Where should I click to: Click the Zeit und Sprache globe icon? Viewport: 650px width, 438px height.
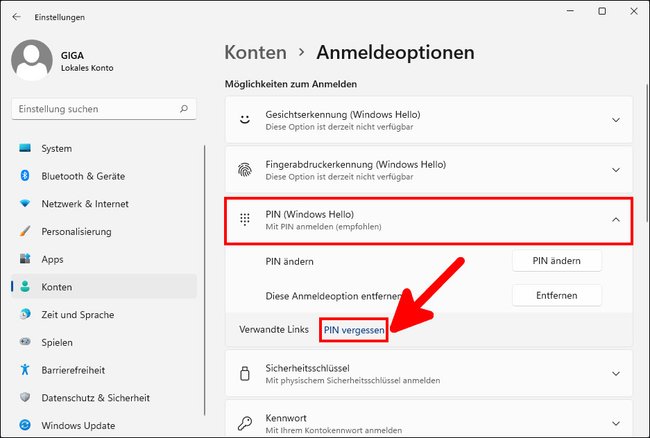point(25,314)
